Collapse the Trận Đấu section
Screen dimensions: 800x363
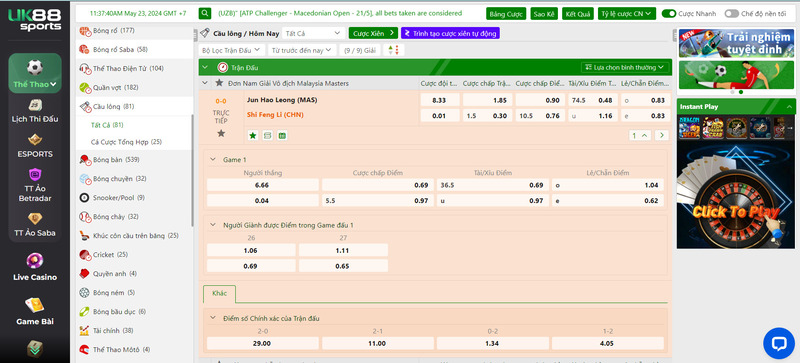pos(205,67)
